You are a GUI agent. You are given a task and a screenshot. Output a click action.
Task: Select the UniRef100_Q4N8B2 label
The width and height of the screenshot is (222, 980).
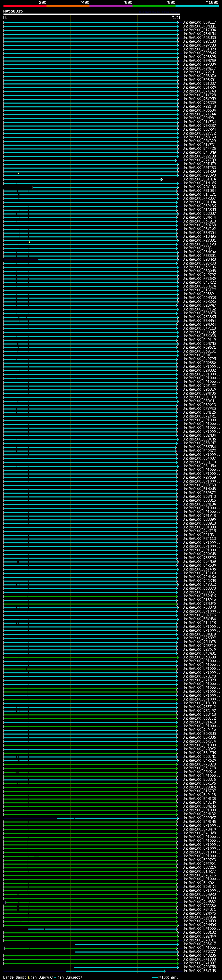(199, 902)
